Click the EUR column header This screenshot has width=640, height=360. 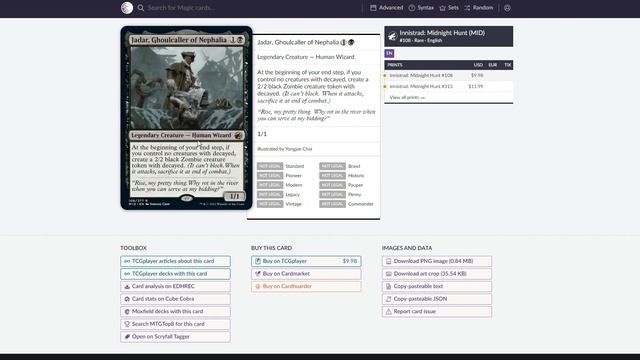coord(493,65)
